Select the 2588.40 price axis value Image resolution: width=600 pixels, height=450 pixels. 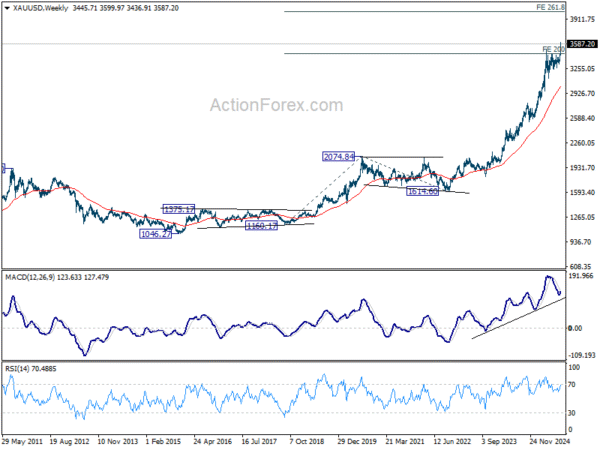(x=582, y=118)
